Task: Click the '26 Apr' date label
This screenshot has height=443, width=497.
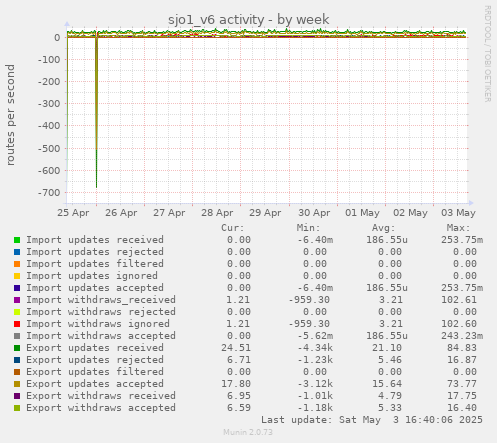Action: click(x=121, y=213)
